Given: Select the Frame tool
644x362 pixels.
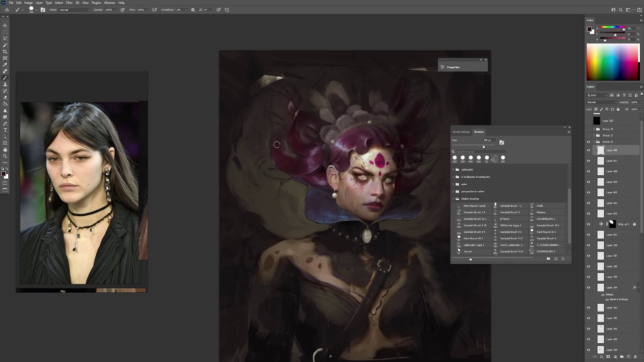Looking at the screenshot, I should tap(5, 58).
